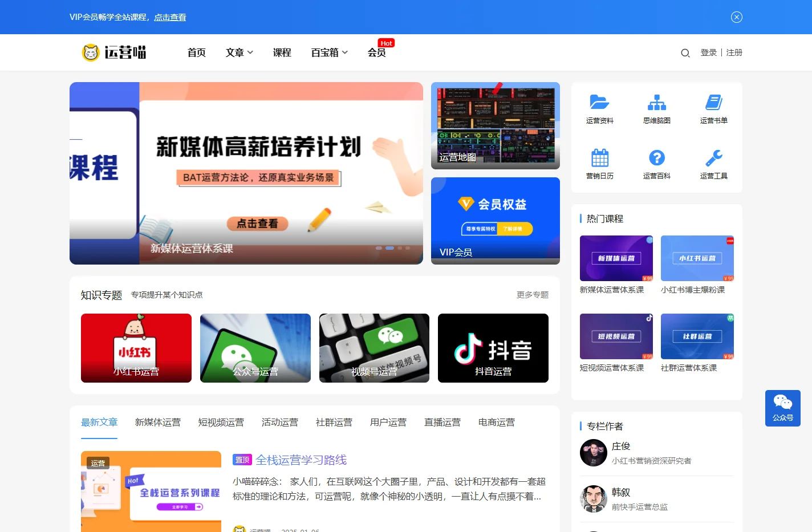Click the search magnifier icon
Screen dimensions: 812x532
pyautogui.click(x=685, y=53)
